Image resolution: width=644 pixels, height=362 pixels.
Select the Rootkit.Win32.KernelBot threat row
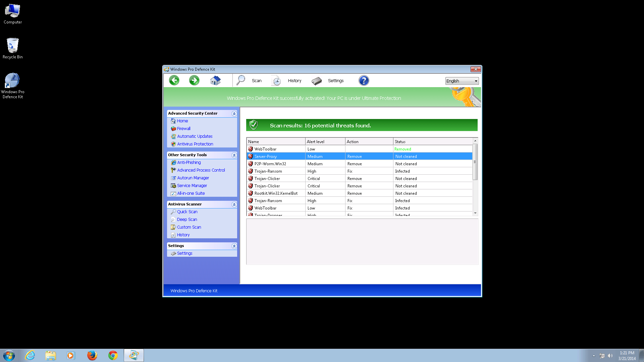click(276, 193)
